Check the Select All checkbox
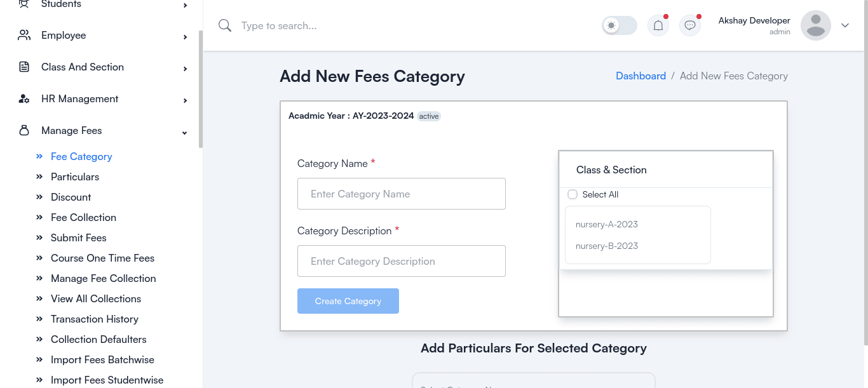The image size is (868, 388). point(573,194)
